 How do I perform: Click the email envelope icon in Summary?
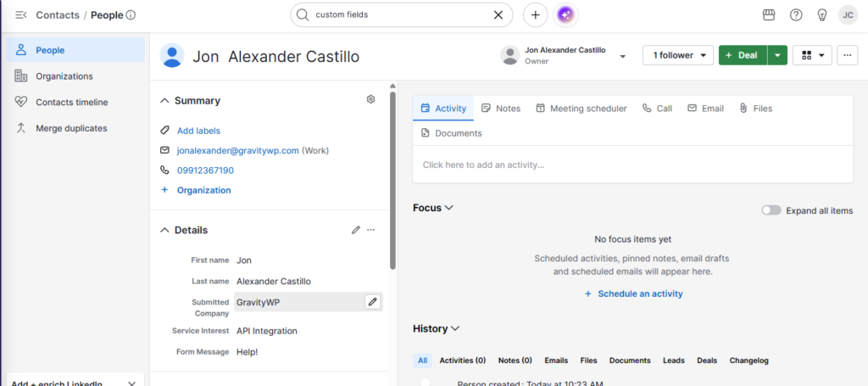[x=164, y=150]
